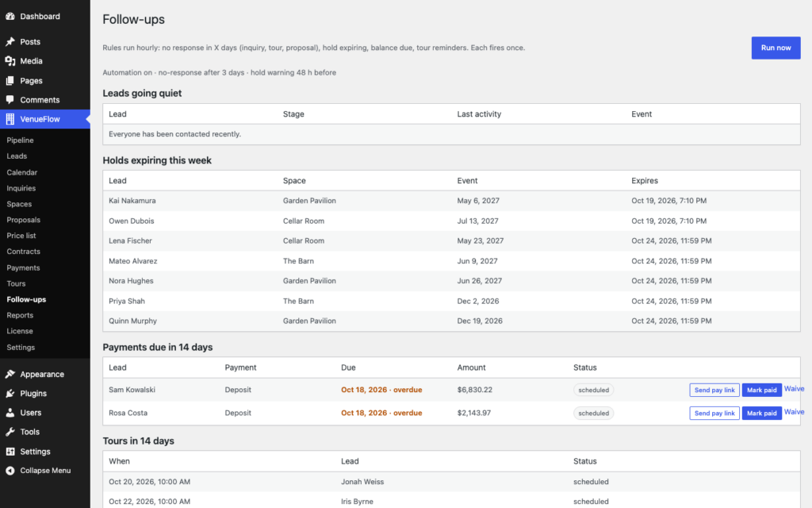Open the License submenu item

click(x=20, y=331)
